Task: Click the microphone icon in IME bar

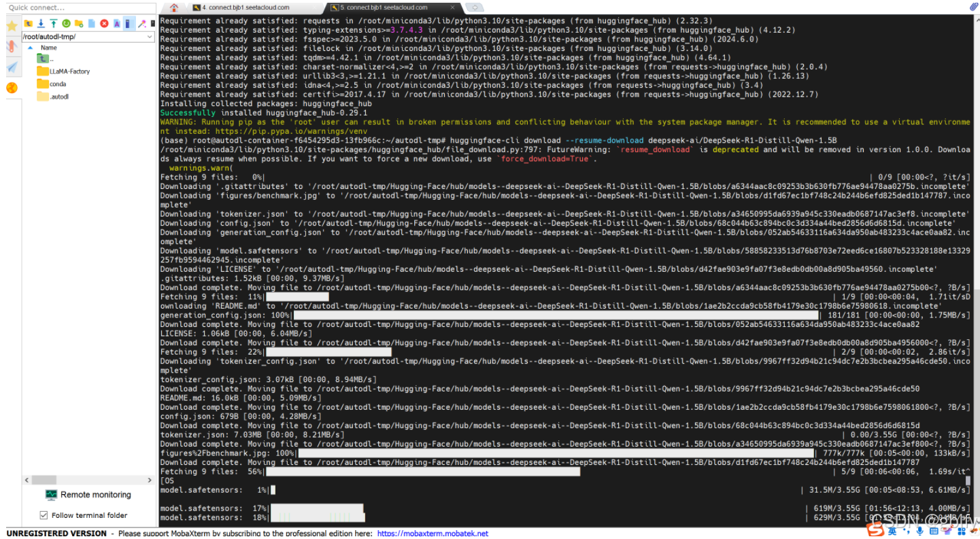Action: (x=920, y=532)
